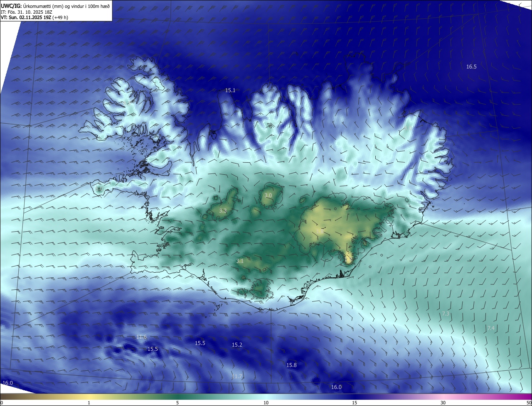Click the '10' tick on the color scale
The height and width of the screenshot is (406, 532).
pos(266,403)
